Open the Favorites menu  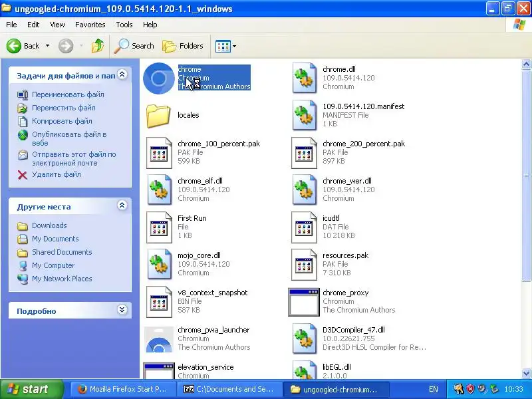tap(90, 25)
